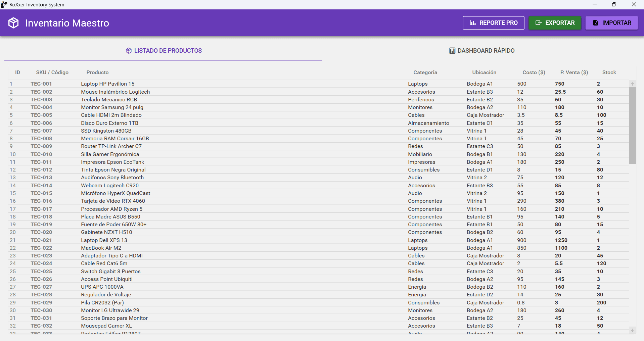Click Tarjeta de Video RTX 4060
The image size is (644, 341).
[113, 201]
